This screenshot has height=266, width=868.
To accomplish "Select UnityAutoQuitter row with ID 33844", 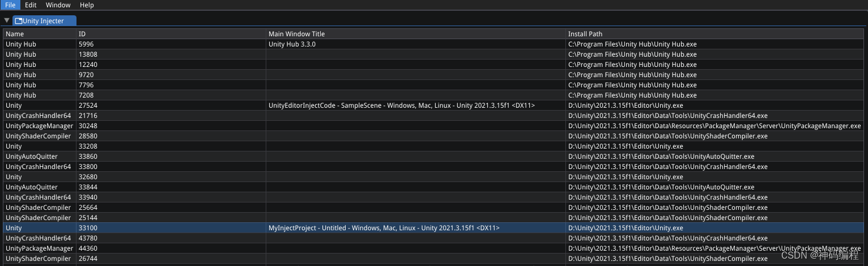I will point(433,187).
